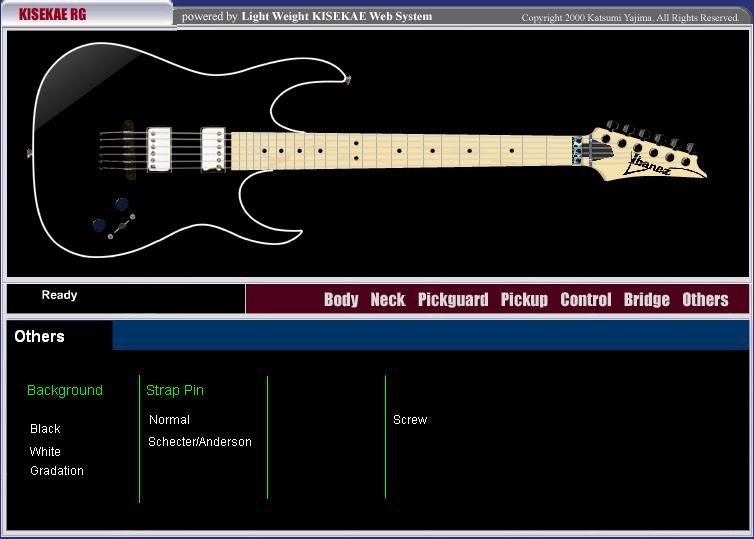
Task: Click the Ready status text
Action: [x=59, y=295]
